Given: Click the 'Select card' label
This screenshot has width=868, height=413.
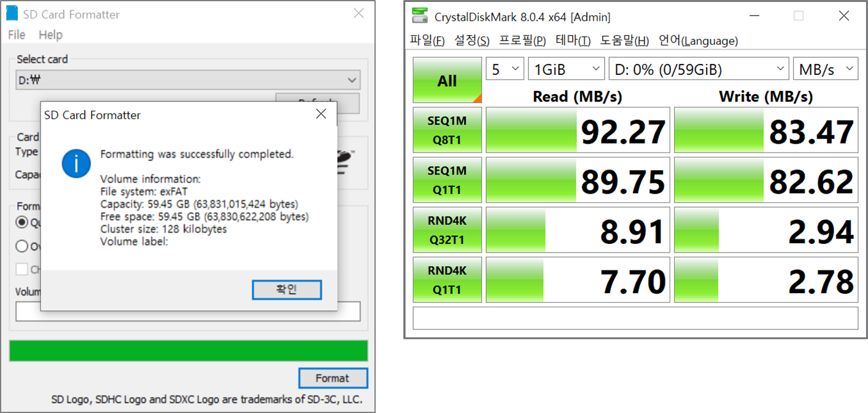Looking at the screenshot, I should tap(42, 59).
